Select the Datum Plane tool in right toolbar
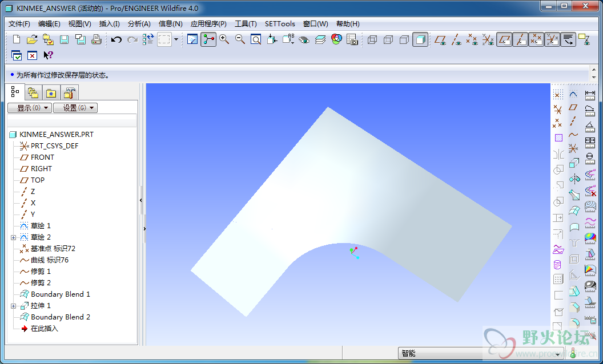The height and width of the screenshot is (364, 603). click(574, 108)
